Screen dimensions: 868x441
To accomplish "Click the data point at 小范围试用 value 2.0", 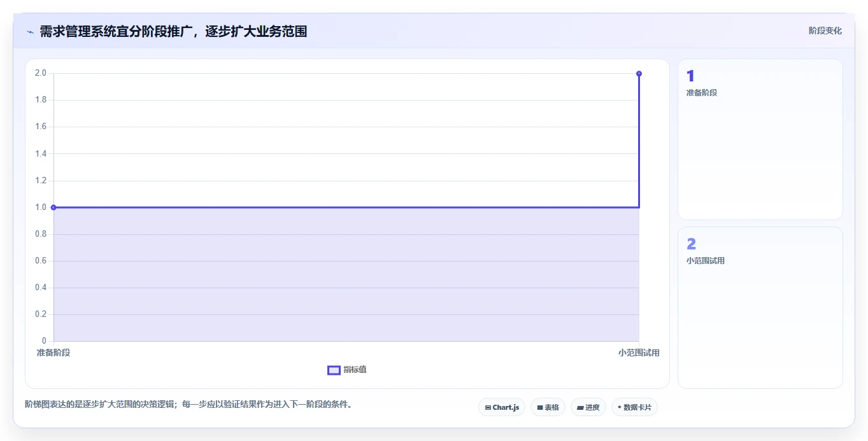I will click(639, 74).
